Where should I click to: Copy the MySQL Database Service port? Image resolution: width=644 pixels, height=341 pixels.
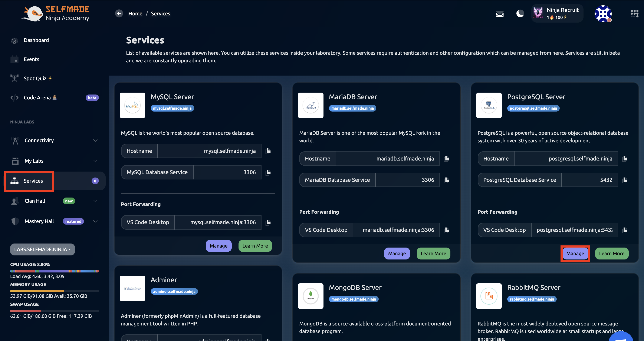click(268, 172)
